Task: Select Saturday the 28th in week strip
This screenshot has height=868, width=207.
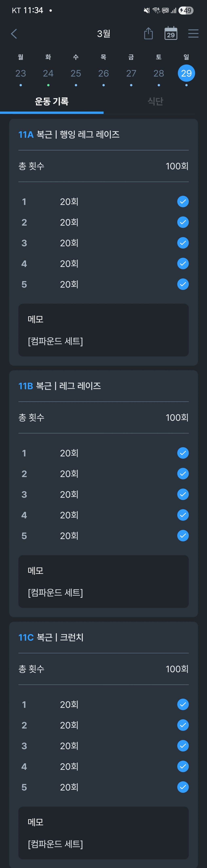Action: coord(159,73)
